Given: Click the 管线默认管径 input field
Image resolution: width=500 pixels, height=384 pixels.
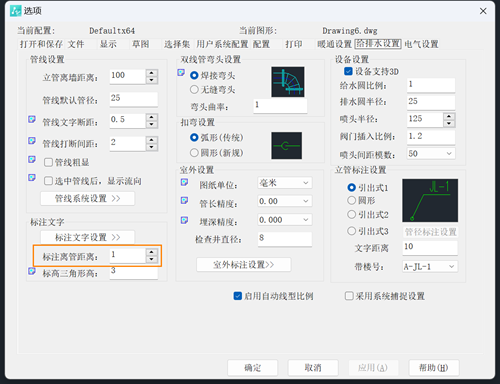Looking at the screenshot, I should (134, 99).
